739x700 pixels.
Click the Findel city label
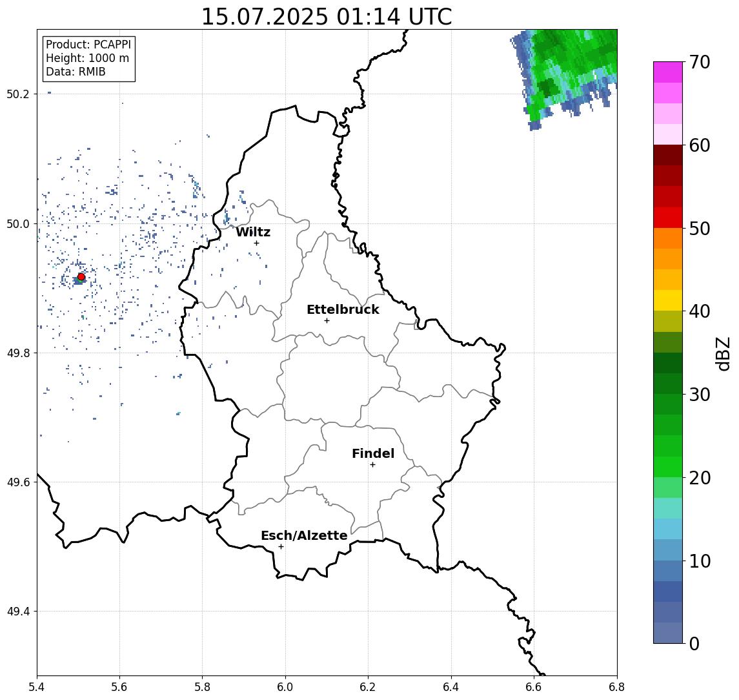point(373,453)
